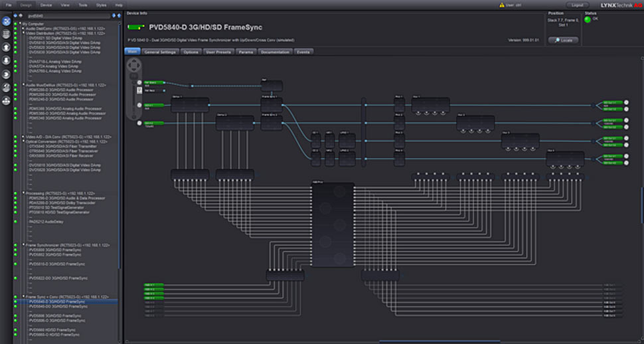Viewport: 644px width, 344px height.
Task: Click the Logout button
Action: tap(578, 5)
